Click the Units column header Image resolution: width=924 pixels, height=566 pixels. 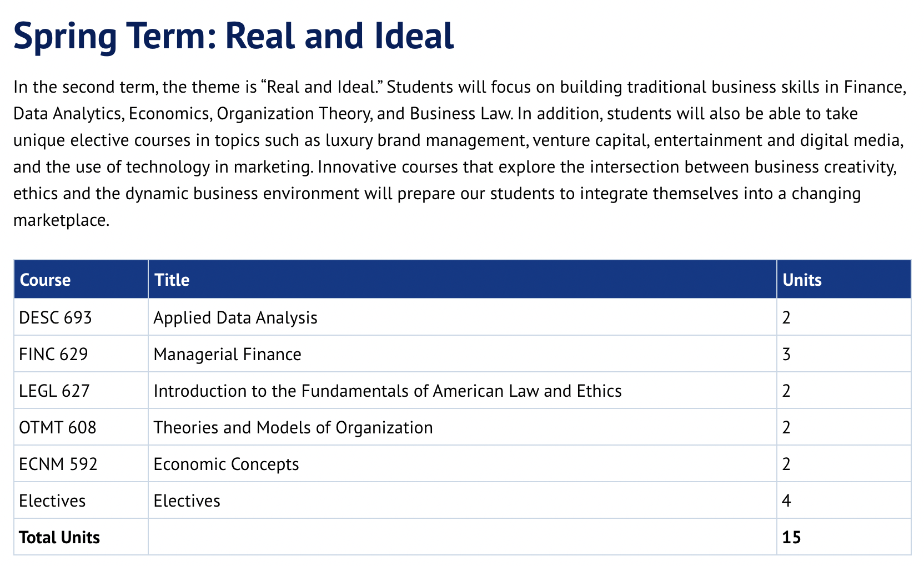[802, 280]
